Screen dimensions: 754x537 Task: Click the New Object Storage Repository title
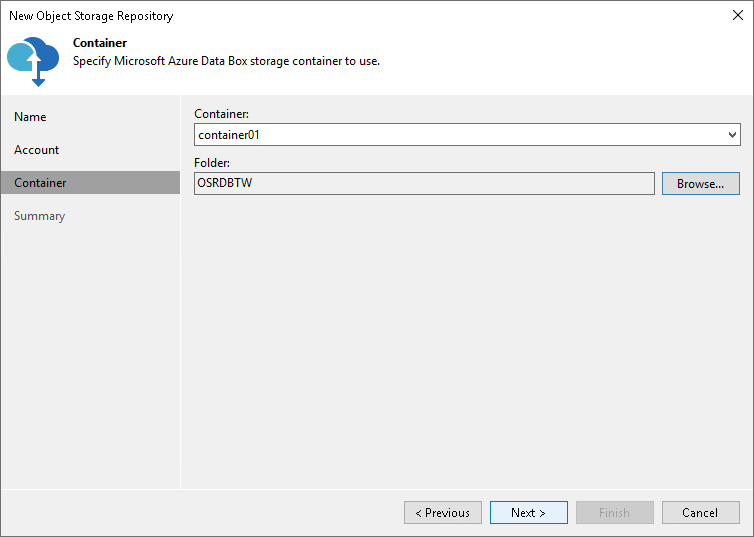(x=91, y=16)
